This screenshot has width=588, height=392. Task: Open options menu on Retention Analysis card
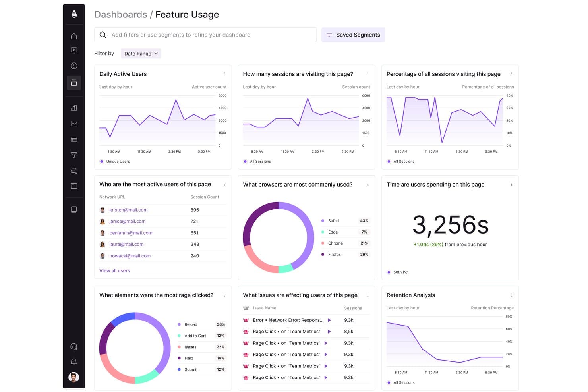(x=512, y=295)
